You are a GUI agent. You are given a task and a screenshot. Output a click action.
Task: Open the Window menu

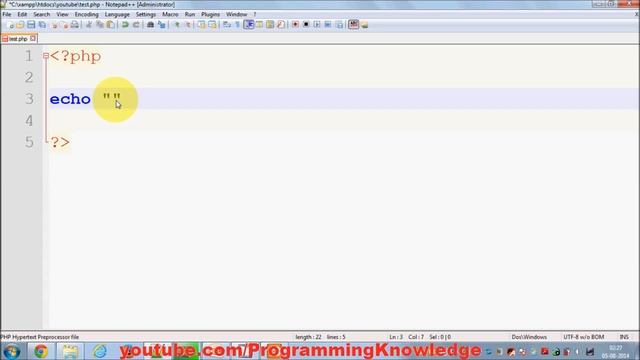pos(237,14)
